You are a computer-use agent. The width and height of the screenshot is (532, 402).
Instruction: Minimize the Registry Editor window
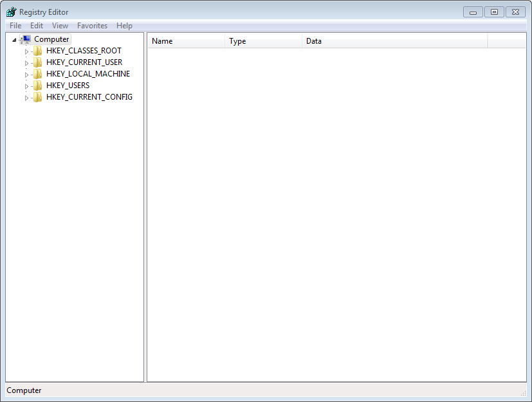pos(473,12)
